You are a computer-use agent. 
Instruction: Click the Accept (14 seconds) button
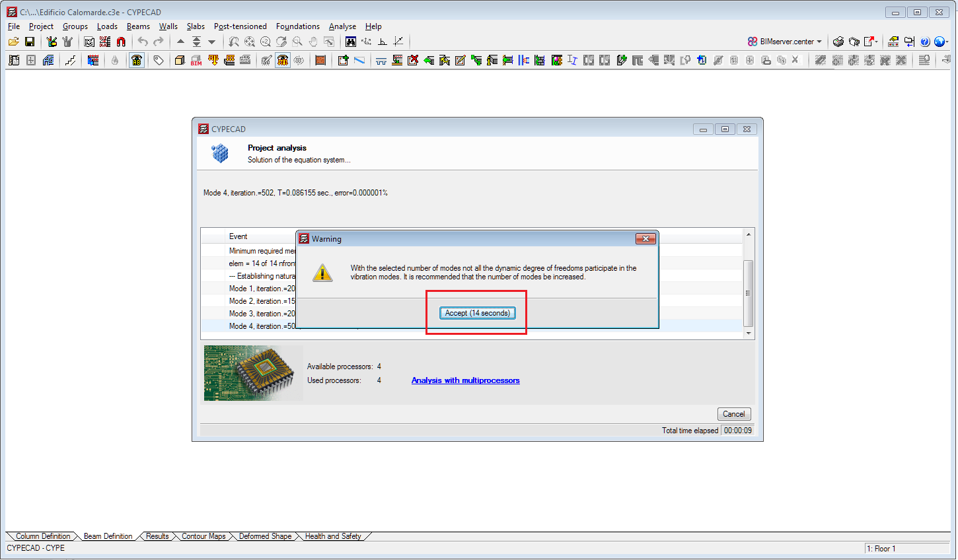[477, 312]
